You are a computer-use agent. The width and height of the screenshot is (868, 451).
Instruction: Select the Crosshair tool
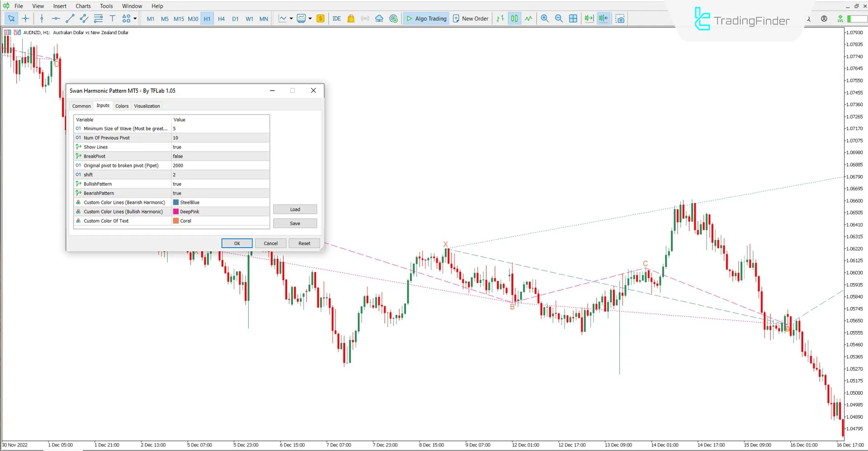click(26, 19)
